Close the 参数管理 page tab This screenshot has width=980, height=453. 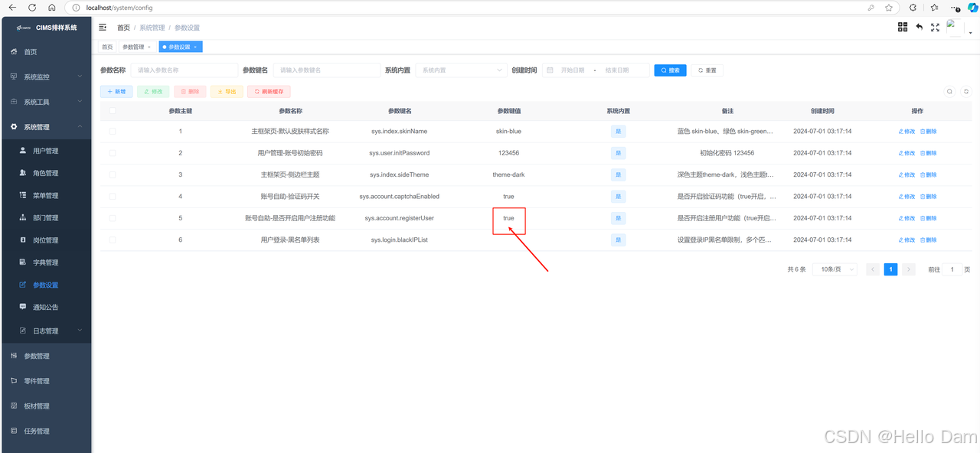[x=149, y=47]
